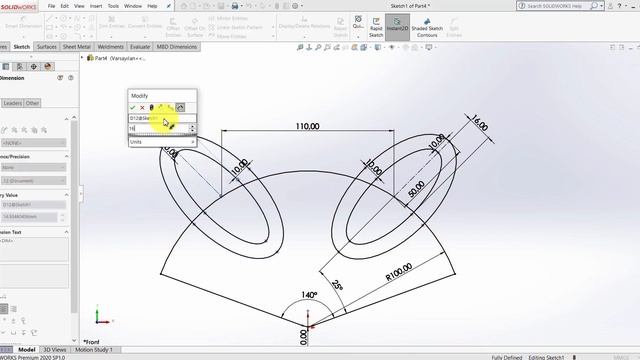Image resolution: width=640 pixels, height=360 pixels.
Task: Open the View menu
Action: pos(79,6)
